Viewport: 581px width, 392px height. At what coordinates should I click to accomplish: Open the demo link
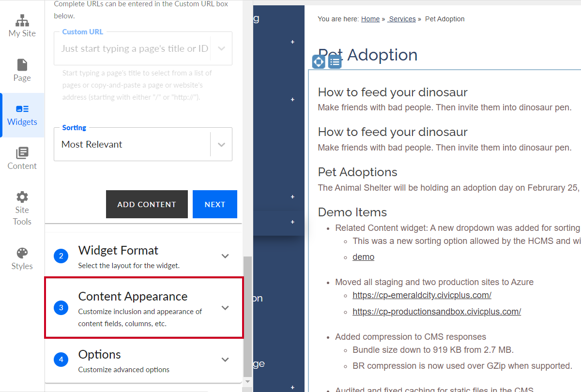(x=363, y=257)
